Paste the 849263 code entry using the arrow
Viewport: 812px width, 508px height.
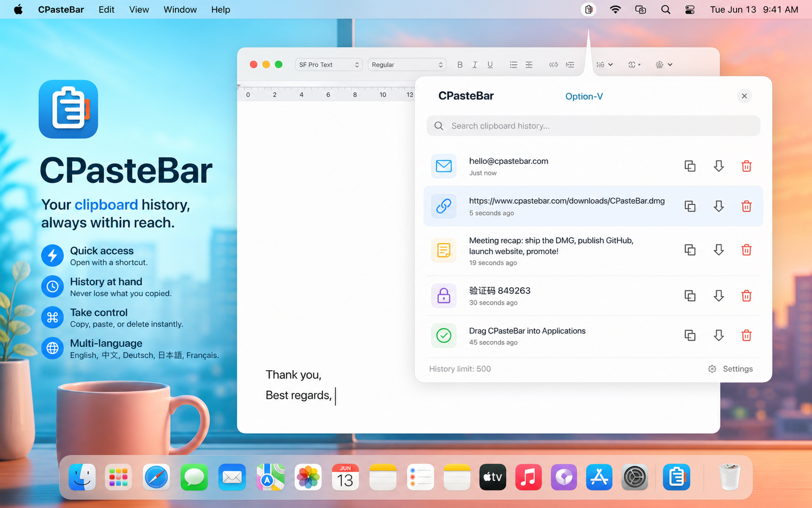coord(719,295)
